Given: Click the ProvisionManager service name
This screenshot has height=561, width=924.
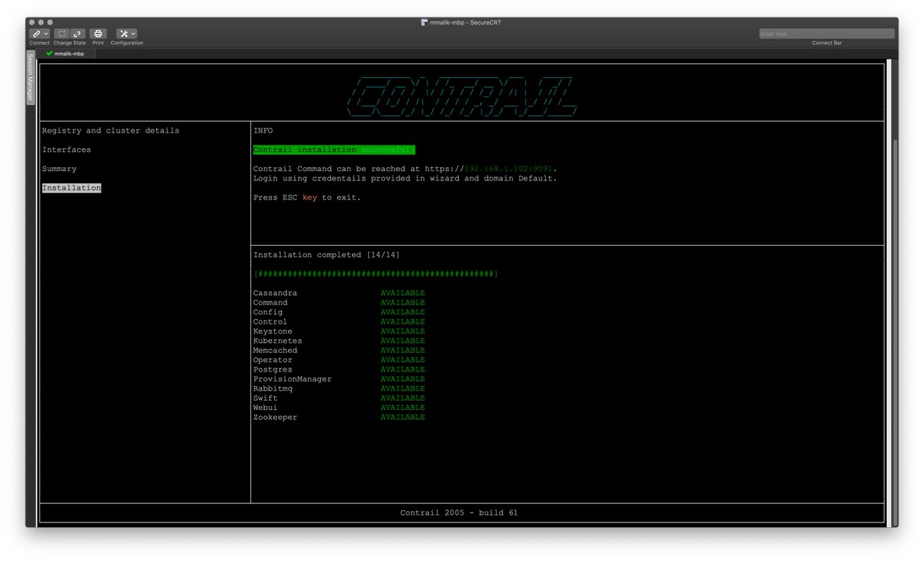Looking at the screenshot, I should pos(293,379).
